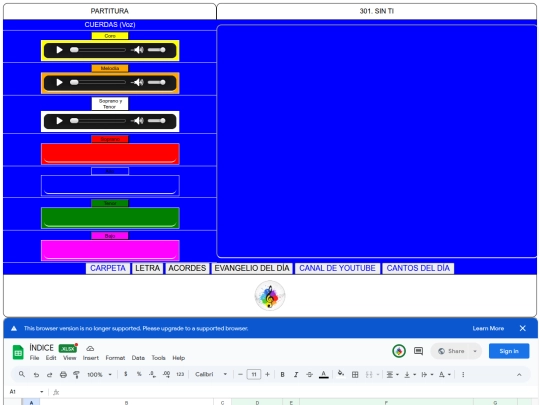The image size is (540, 405).
Task: Activate the paint format tool
Action: (76, 374)
